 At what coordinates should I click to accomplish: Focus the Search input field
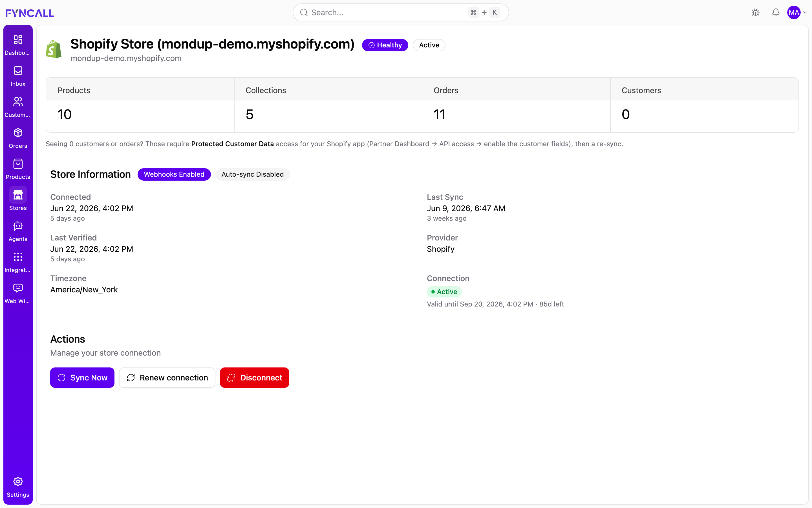click(401, 12)
